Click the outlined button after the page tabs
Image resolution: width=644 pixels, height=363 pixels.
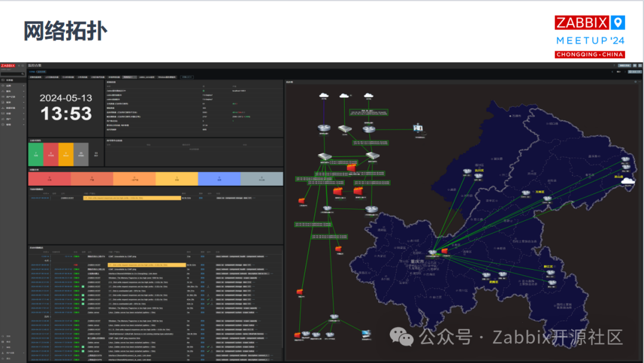click(x=187, y=77)
